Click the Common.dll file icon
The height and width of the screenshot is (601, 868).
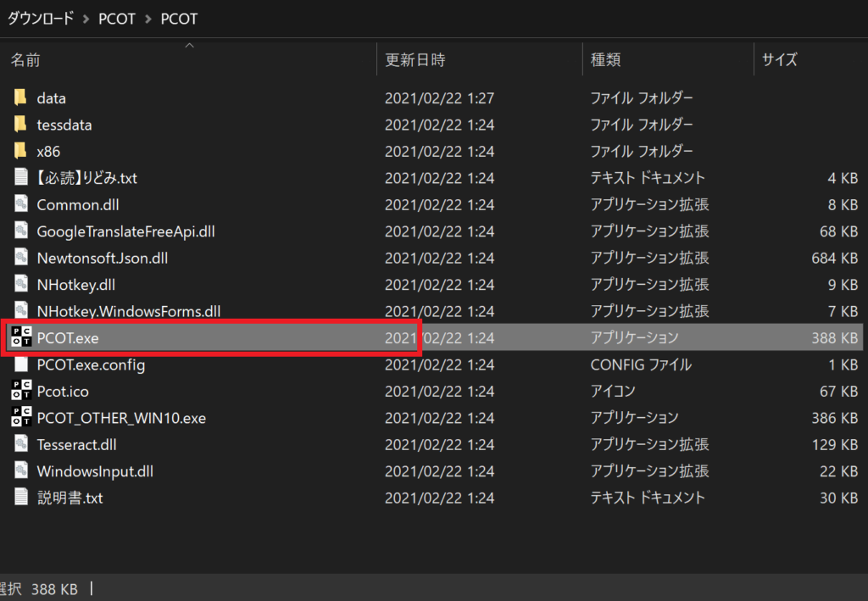(x=21, y=203)
